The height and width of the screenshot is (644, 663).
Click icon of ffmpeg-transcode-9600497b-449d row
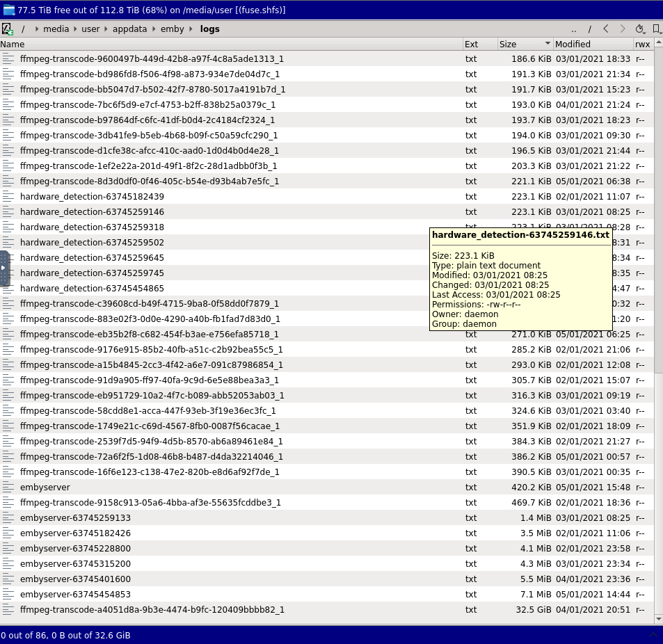tap(8, 58)
